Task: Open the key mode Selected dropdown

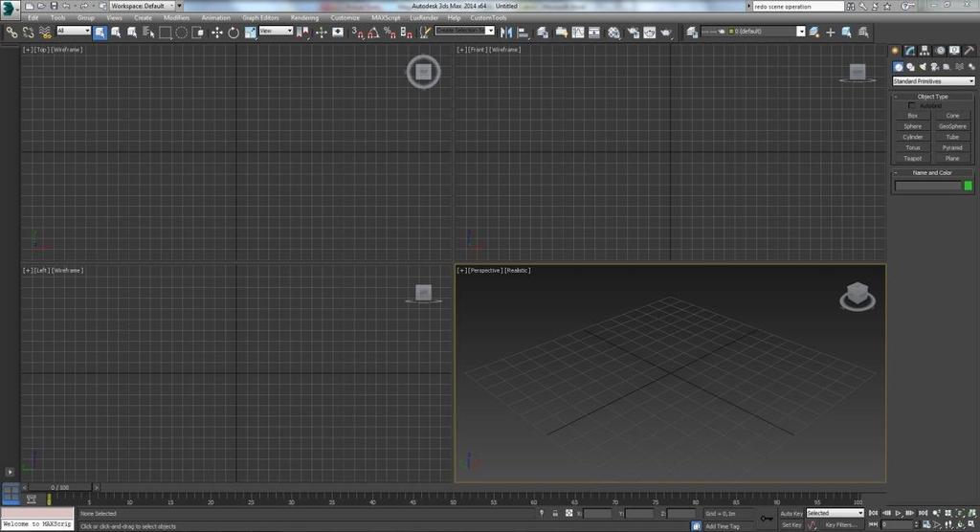Action: click(835, 513)
